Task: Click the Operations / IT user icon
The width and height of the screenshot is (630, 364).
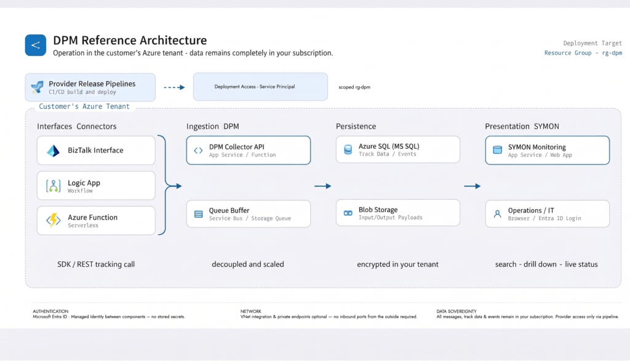Action: coord(497,214)
